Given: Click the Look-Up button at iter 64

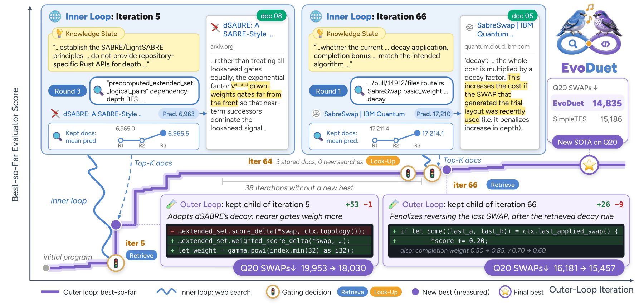Looking at the screenshot, I should [x=383, y=161].
